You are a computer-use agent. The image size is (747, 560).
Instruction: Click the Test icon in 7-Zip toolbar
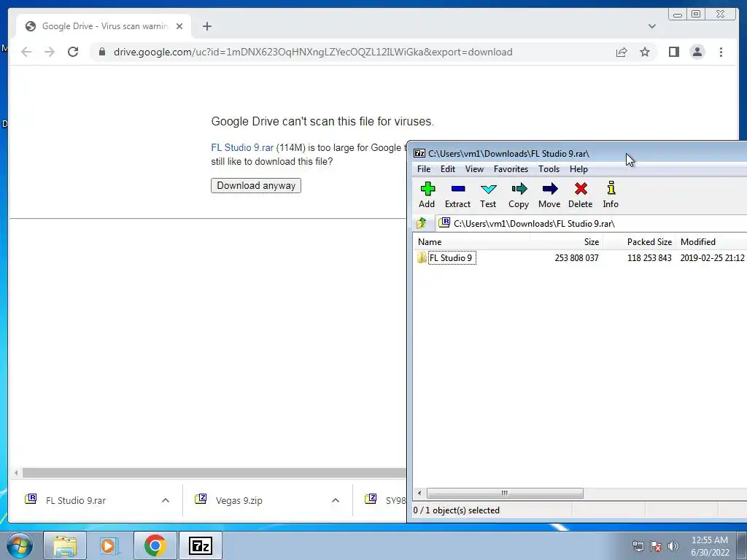click(488, 195)
